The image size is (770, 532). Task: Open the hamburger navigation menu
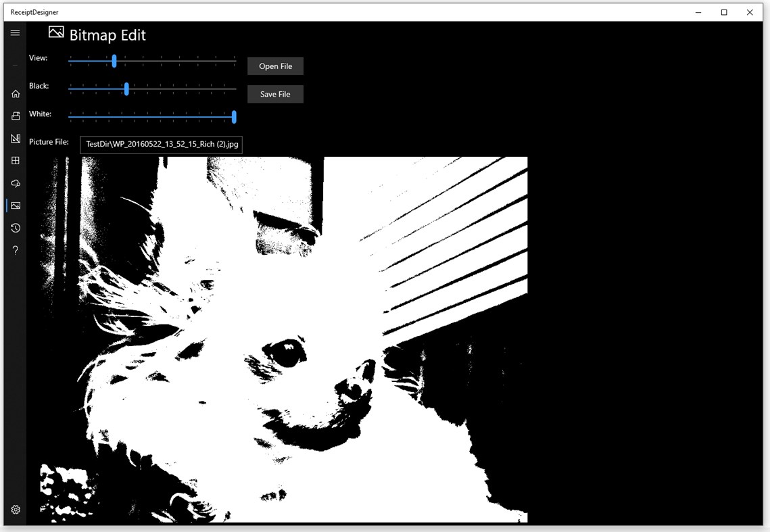15,32
